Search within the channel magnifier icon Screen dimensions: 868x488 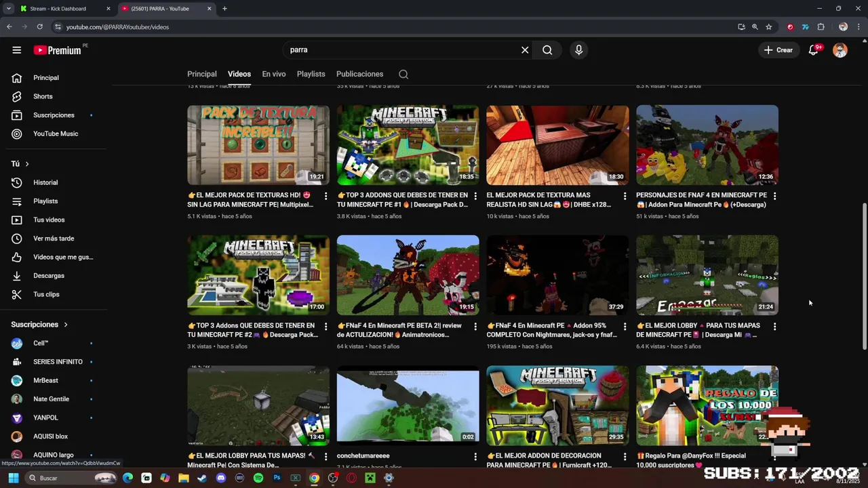403,75
